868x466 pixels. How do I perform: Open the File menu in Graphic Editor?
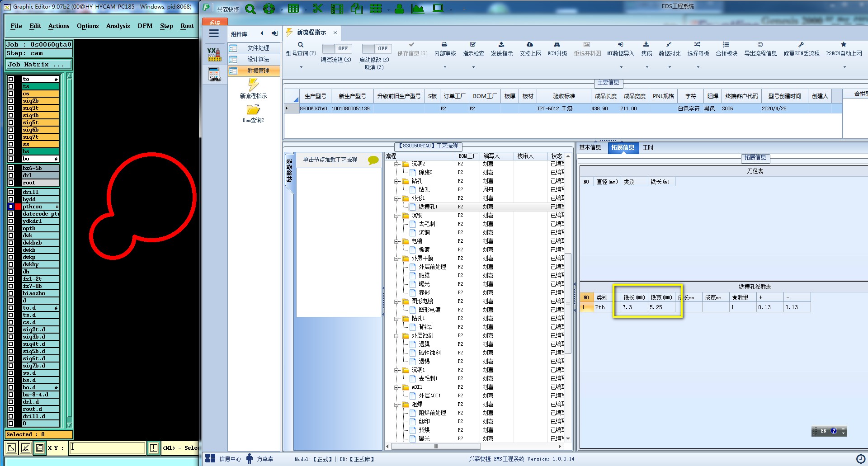[16, 26]
